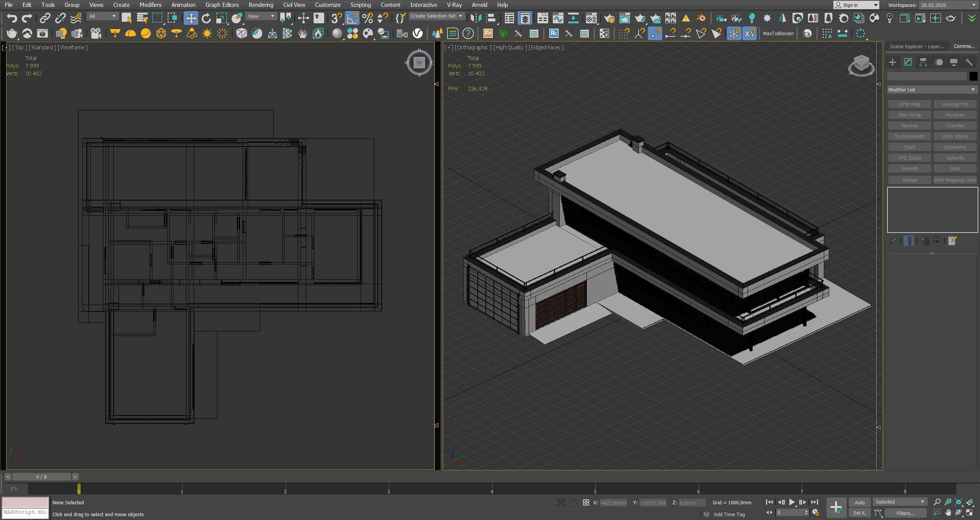This screenshot has height=520, width=980.
Task: Click the TurboSmooth modifier button
Action: coord(909,136)
